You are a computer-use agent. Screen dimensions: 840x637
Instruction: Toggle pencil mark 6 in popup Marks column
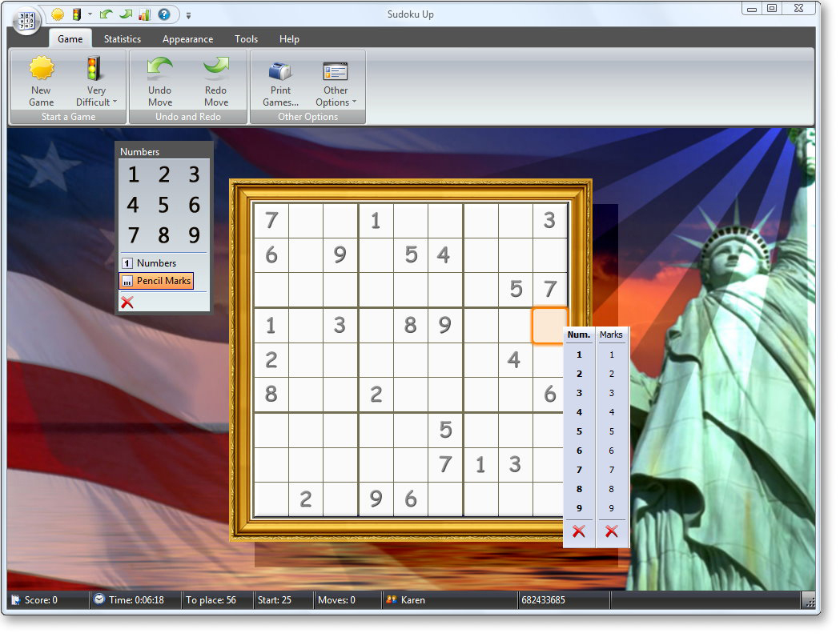coord(612,452)
